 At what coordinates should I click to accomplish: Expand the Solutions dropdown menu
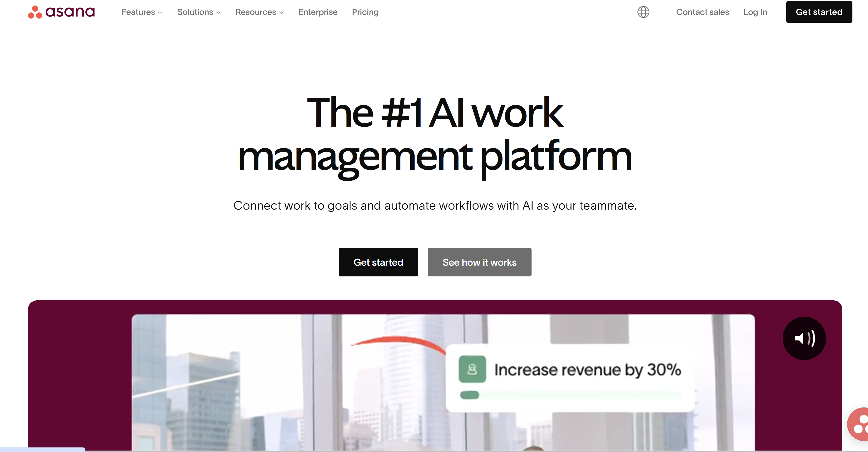[x=198, y=12]
